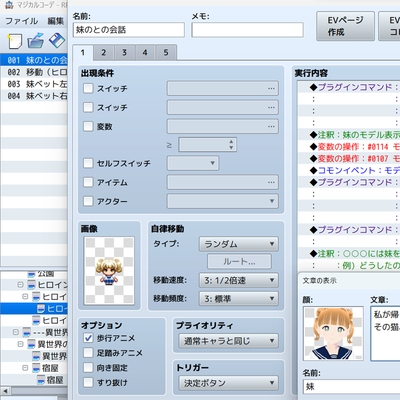This screenshot has width=400, height=400.
Task: Click ellipsis button for アイテム field
Action: point(271,183)
